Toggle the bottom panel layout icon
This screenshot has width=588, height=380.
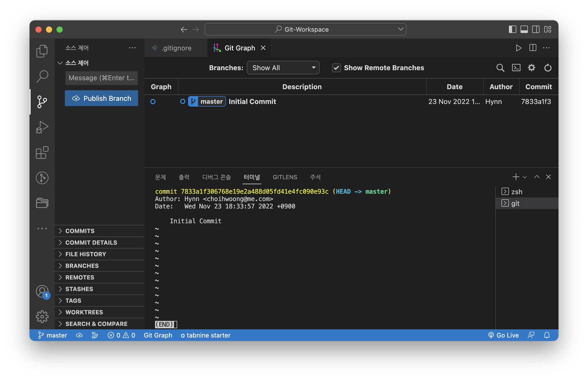524,29
